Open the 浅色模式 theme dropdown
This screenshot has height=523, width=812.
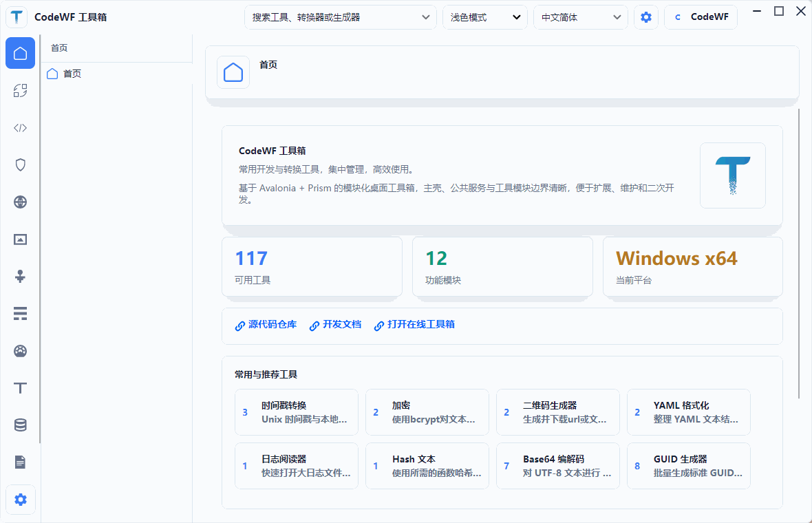(x=484, y=17)
